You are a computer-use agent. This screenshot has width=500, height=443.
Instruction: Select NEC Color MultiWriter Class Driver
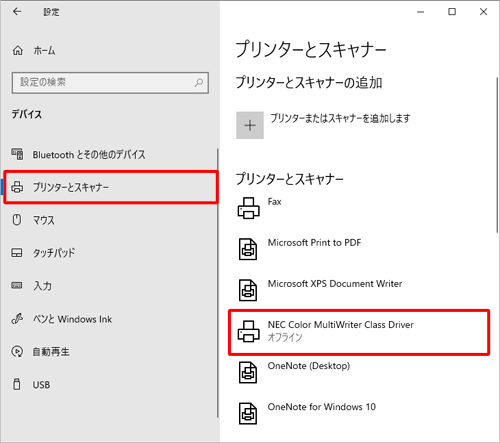pos(341,325)
